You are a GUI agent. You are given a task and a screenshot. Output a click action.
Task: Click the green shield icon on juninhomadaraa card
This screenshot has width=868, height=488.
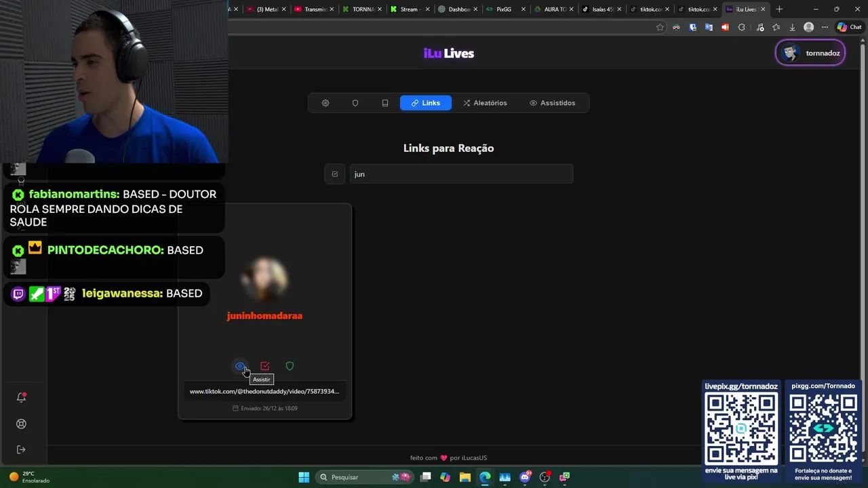290,366
